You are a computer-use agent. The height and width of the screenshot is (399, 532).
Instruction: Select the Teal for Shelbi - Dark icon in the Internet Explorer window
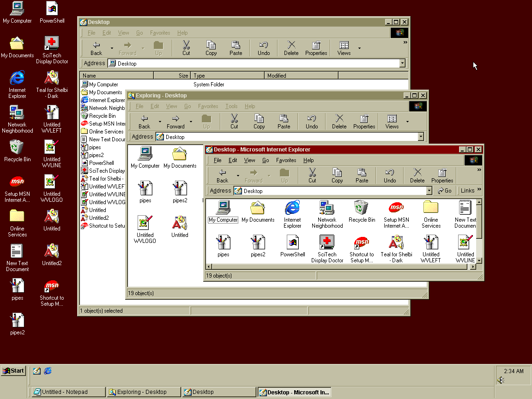click(396, 249)
